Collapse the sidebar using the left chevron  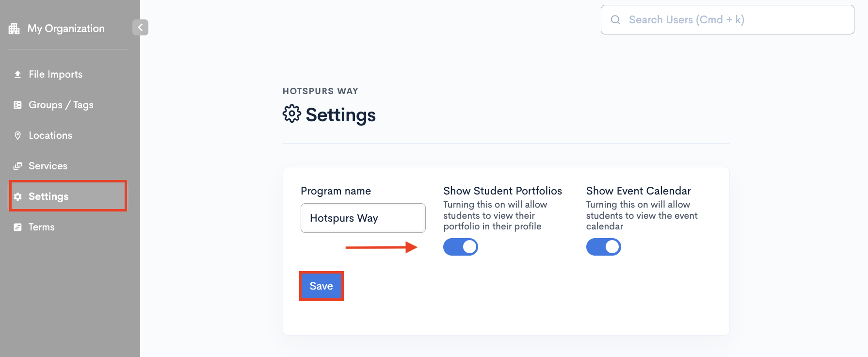point(140,28)
